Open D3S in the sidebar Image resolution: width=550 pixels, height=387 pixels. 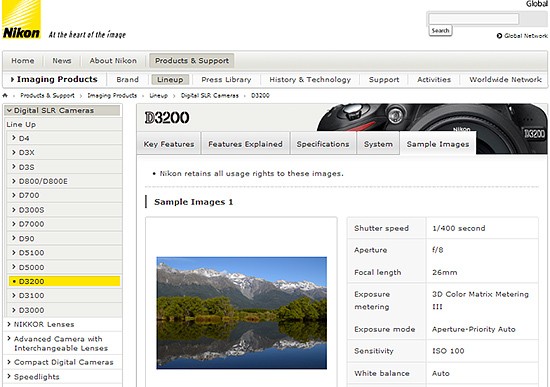[x=64, y=167]
